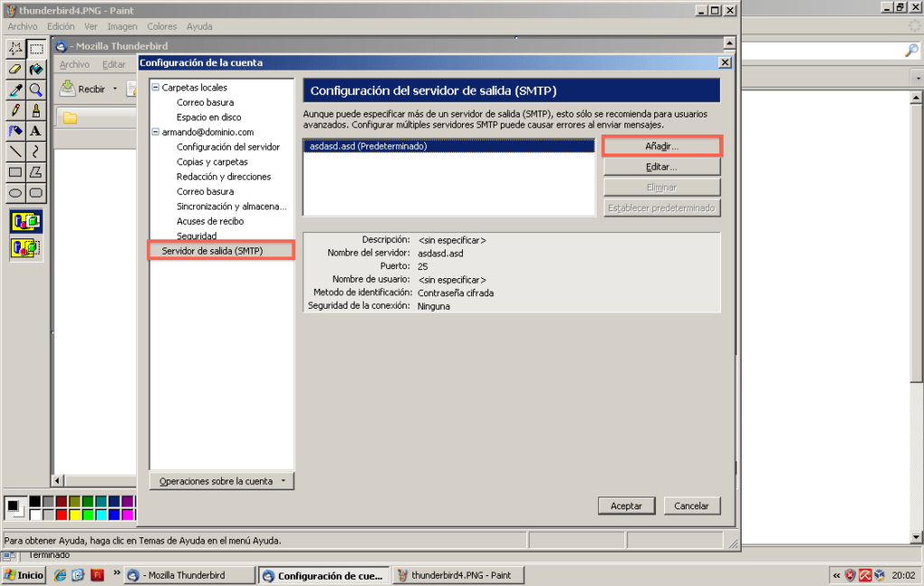Click the Añadir button
This screenshot has width=924, height=586.
pyautogui.click(x=661, y=145)
